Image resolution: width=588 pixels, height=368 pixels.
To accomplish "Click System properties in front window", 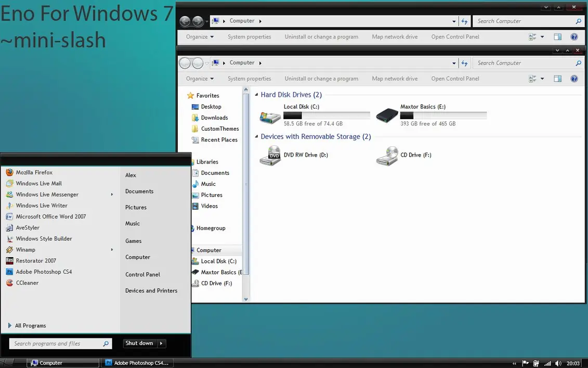I will coord(250,79).
